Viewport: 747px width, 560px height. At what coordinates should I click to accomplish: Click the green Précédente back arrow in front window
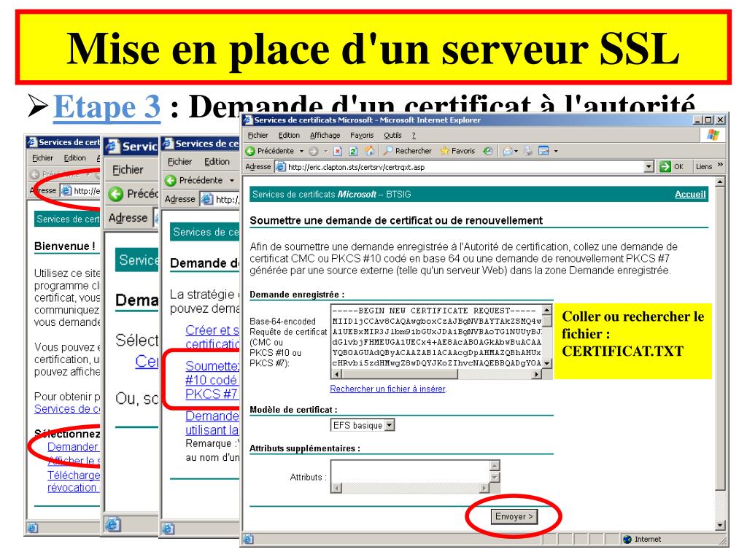click(250, 151)
